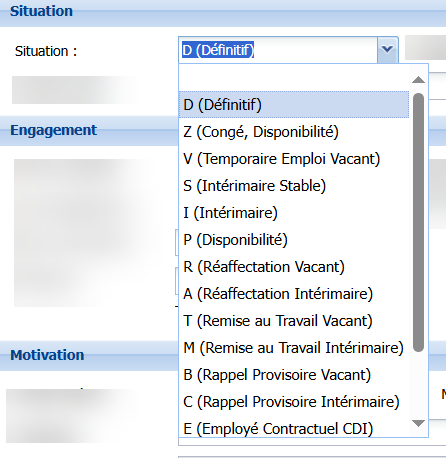Select E (Employé Contractuel CDI)
This screenshot has width=446, height=458.
294,429
